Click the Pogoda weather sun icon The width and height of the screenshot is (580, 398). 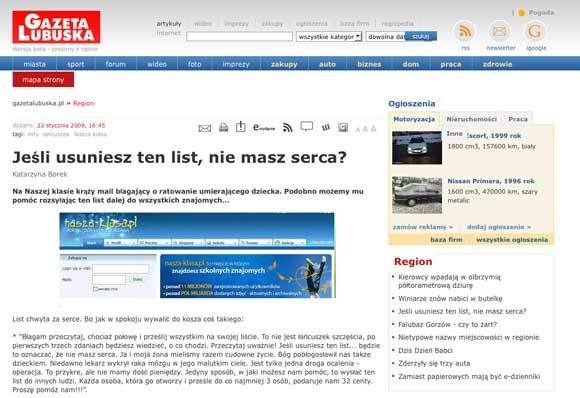click(x=522, y=13)
